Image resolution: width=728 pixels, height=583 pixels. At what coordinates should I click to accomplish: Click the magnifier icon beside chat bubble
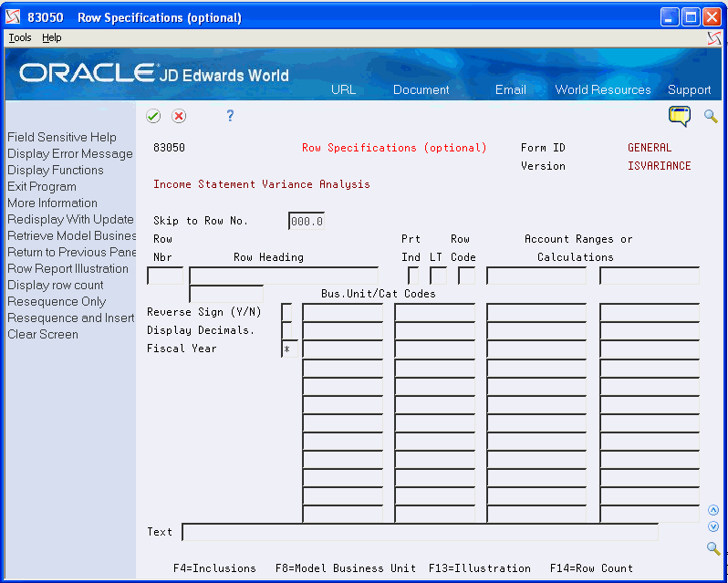tap(711, 116)
